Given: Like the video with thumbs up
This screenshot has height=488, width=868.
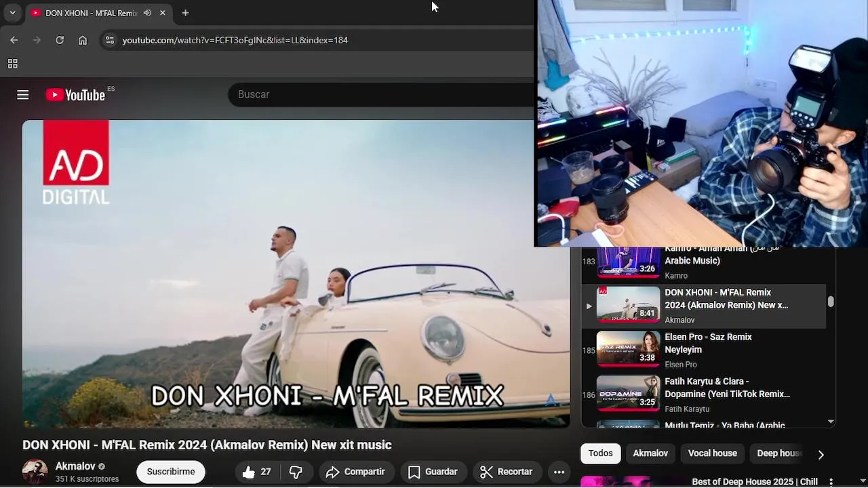Looking at the screenshot, I should pos(256,472).
